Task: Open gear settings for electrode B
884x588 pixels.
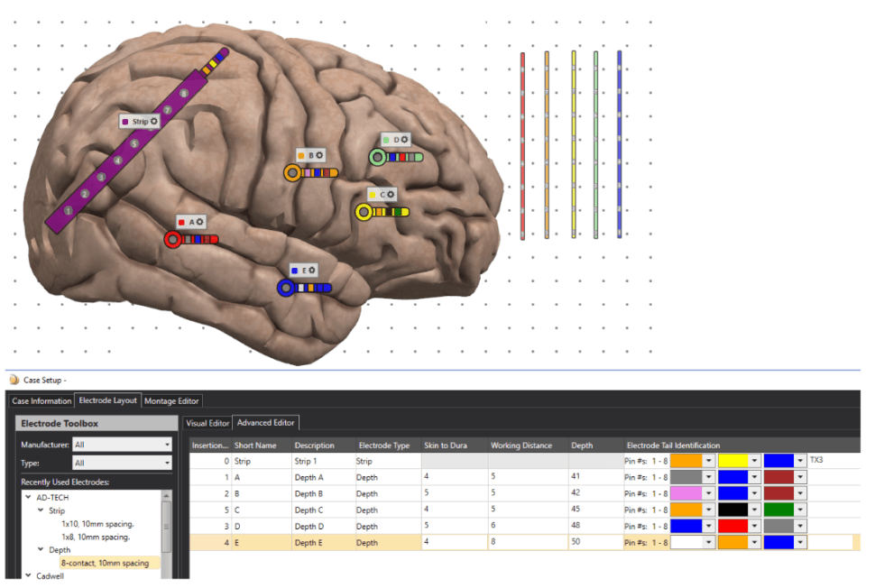Action: click(x=319, y=155)
